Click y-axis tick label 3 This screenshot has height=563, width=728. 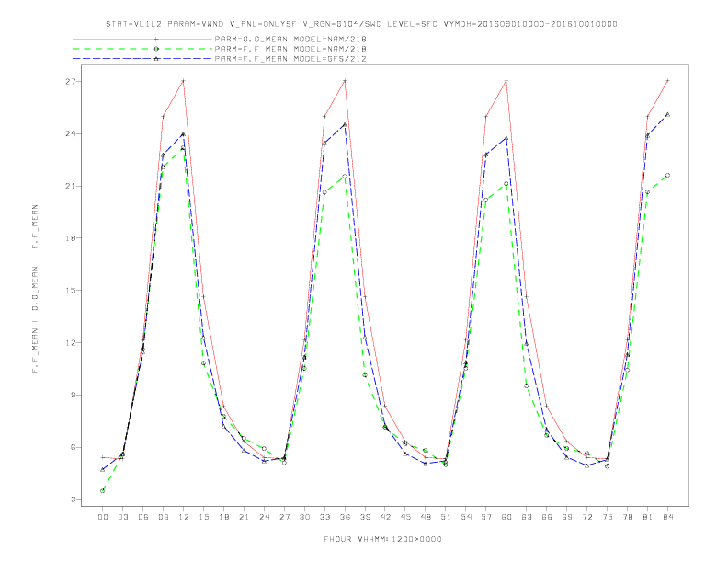[x=74, y=500]
